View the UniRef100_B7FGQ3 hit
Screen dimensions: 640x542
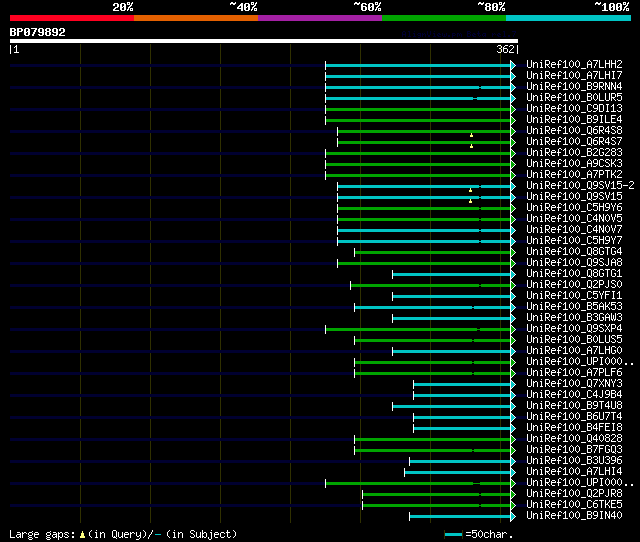click(574, 450)
